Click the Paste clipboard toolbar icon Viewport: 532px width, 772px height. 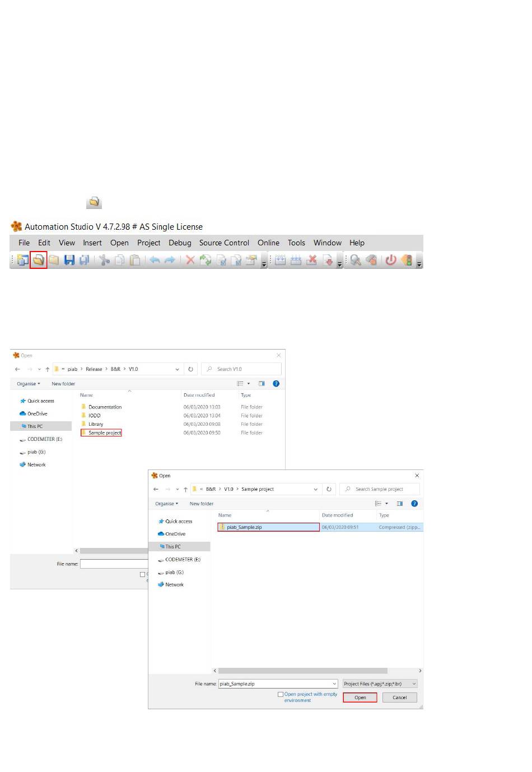coord(135,260)
